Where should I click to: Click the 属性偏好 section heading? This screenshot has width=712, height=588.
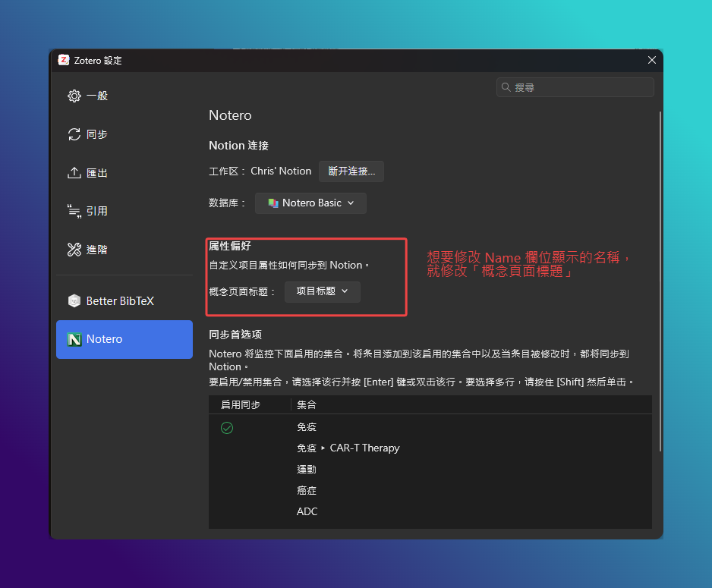click(230, 246)
